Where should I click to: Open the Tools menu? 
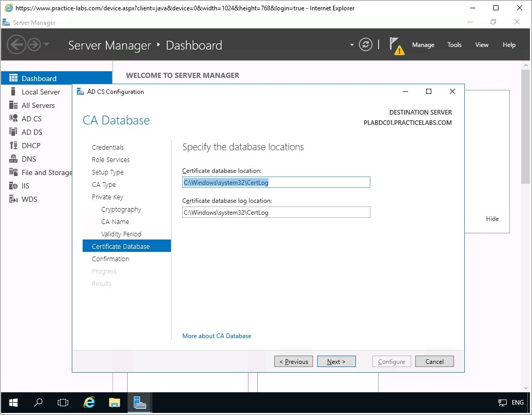click(x=455, y=45)
